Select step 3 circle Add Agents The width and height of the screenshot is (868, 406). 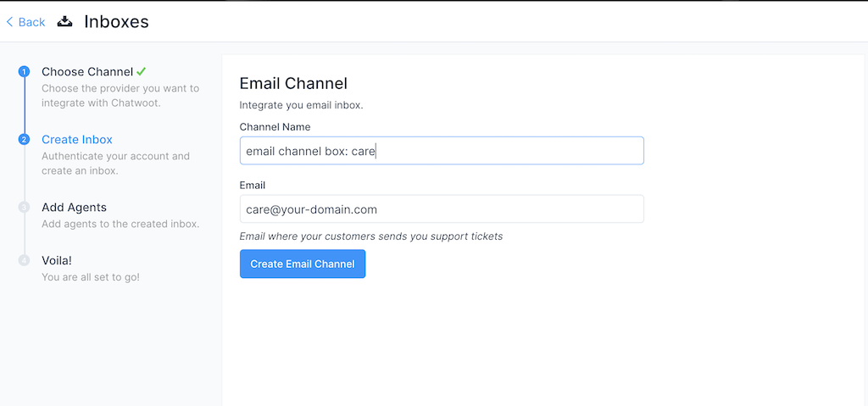(x=24, y=207)
